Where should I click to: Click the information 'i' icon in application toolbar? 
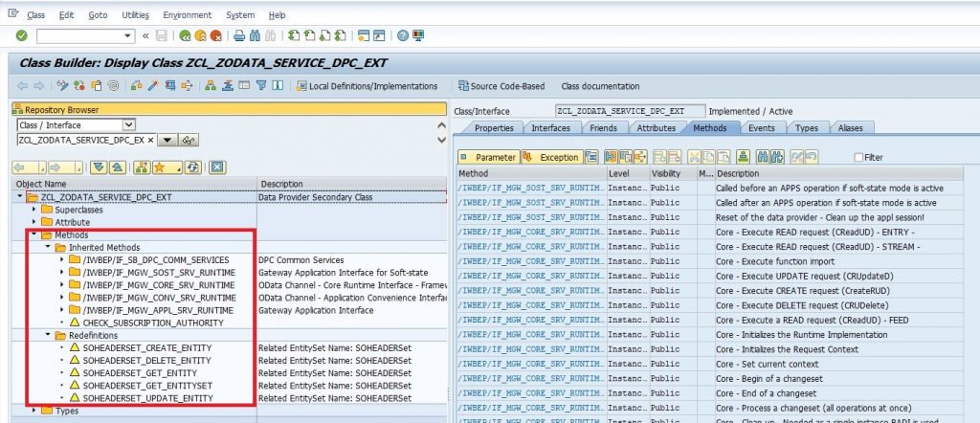pos(278,85)
